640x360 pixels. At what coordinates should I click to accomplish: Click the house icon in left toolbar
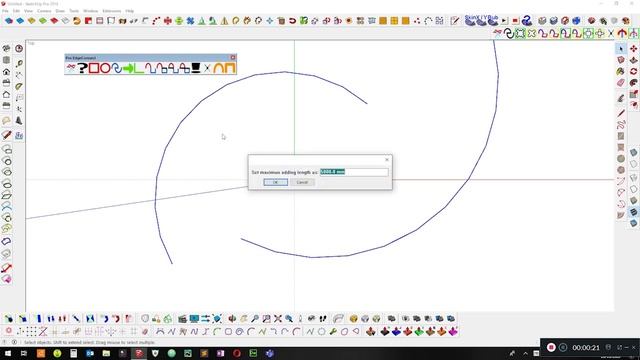6,72
